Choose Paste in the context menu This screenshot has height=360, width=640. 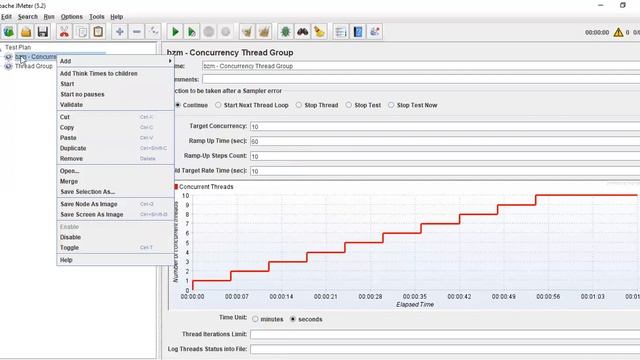[116, 138]
